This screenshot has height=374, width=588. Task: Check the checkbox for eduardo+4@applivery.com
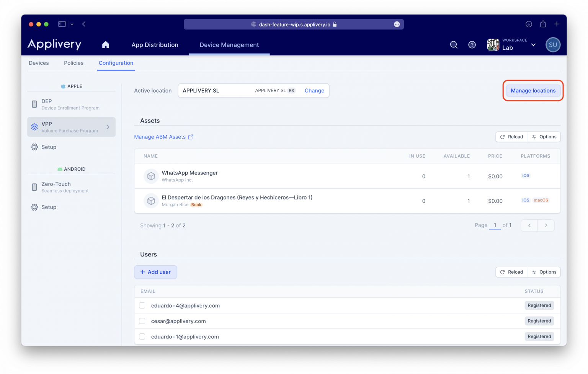[142, 305]
